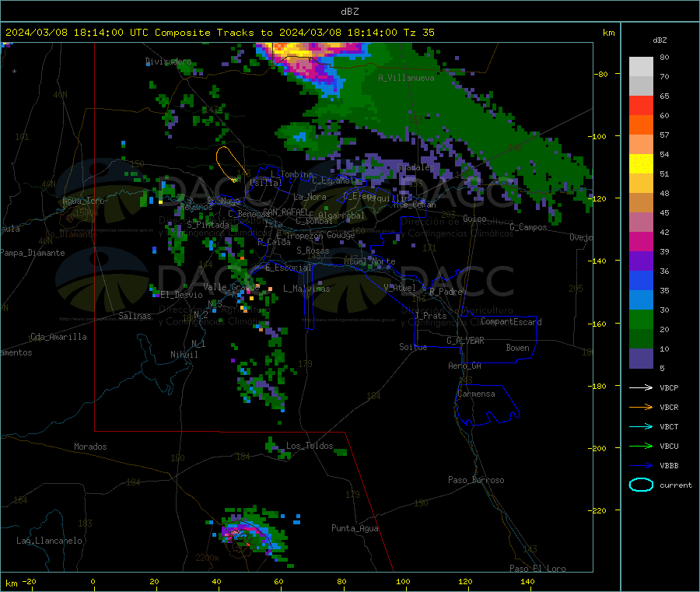The height and width of the screenshot is (592, 700).
Task: Click the 'Paso_Barroso' map label
Action: click(476, 480)
